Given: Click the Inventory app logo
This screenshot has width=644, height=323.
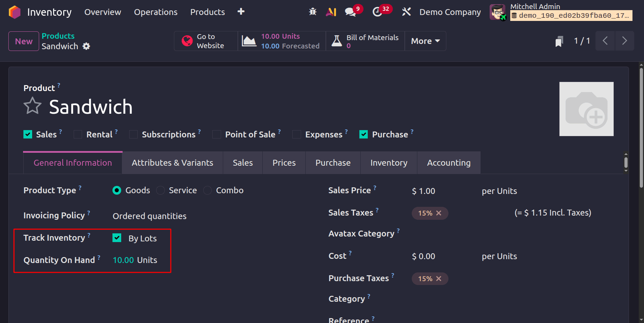Looking at the screenshot, I should coord(14,12).
